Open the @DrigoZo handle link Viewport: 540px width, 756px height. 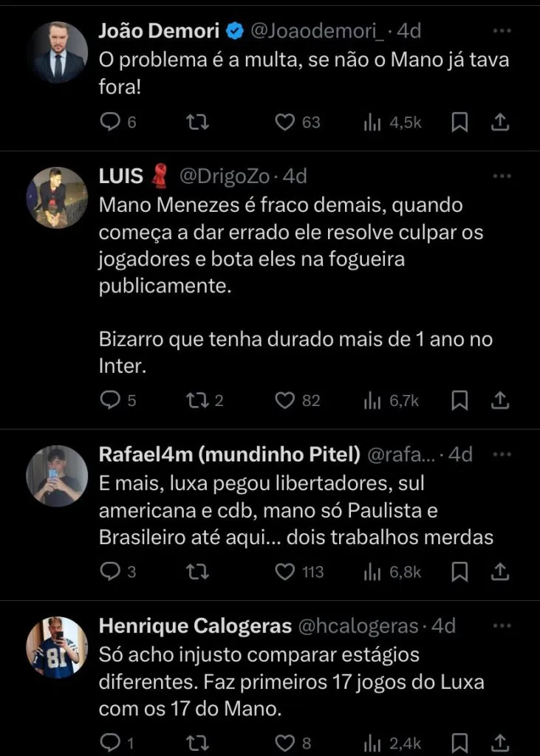[229, 176]
